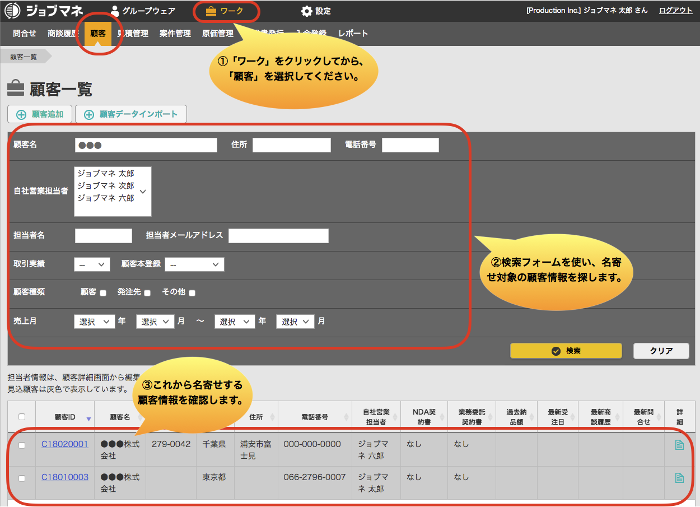Switch to 案件管理 tab

coord(175,33)
